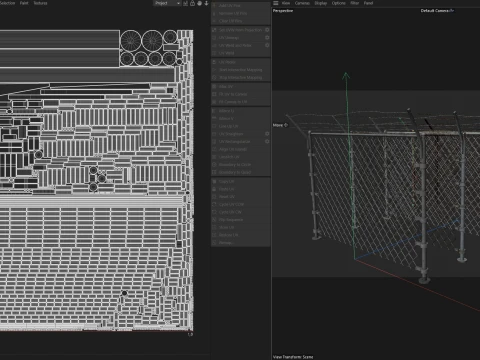
Task: Run the Copy UV command
Action: pos(240,182)
